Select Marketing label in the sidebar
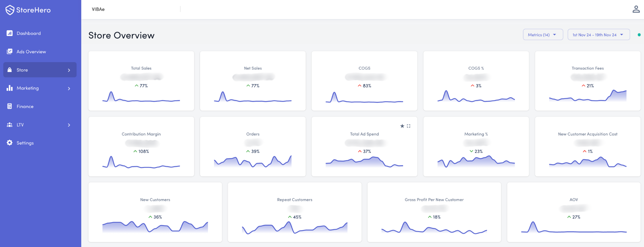644x247 pixels. pos(28,88)
